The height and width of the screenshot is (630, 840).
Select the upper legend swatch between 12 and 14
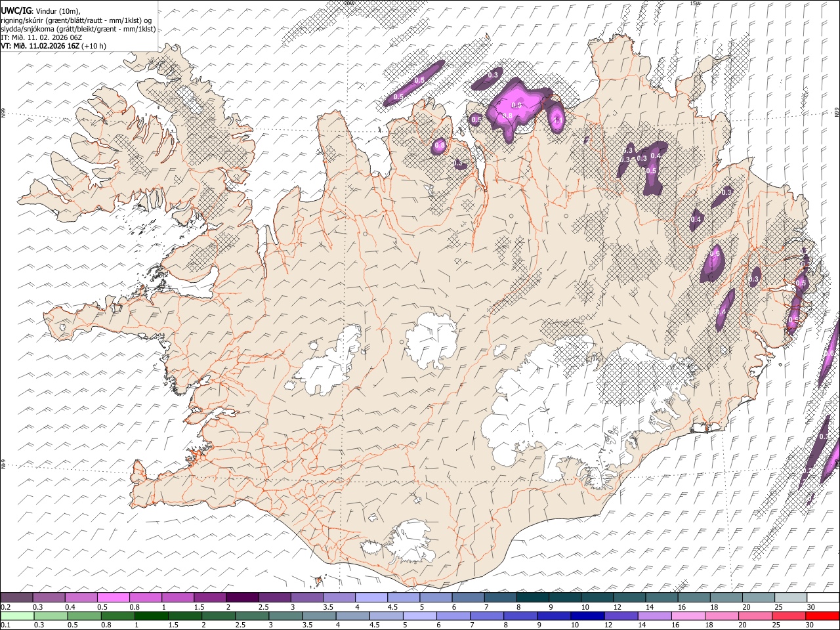point(629,598)
